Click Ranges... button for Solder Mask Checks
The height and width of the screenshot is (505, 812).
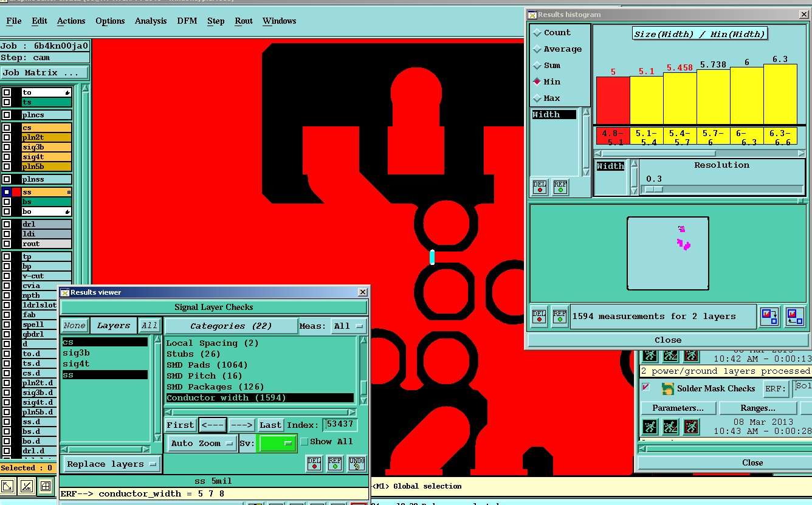pos(758,408)
